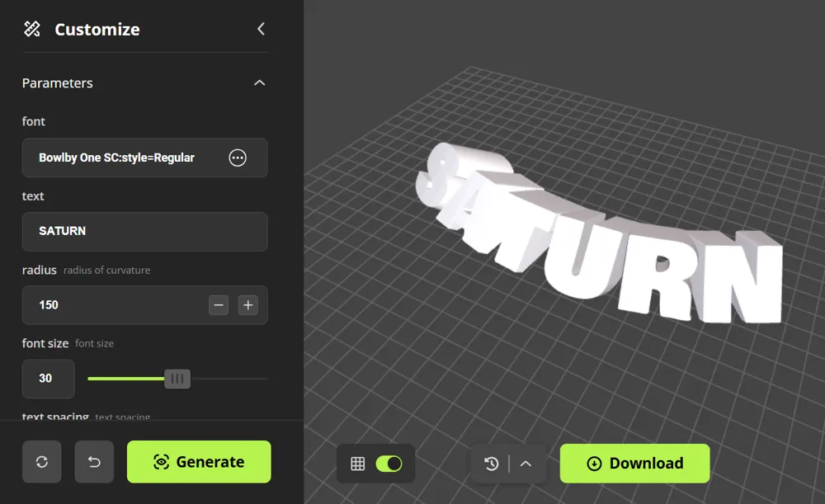Click the 'font size' parameter label

coord(45,343)
